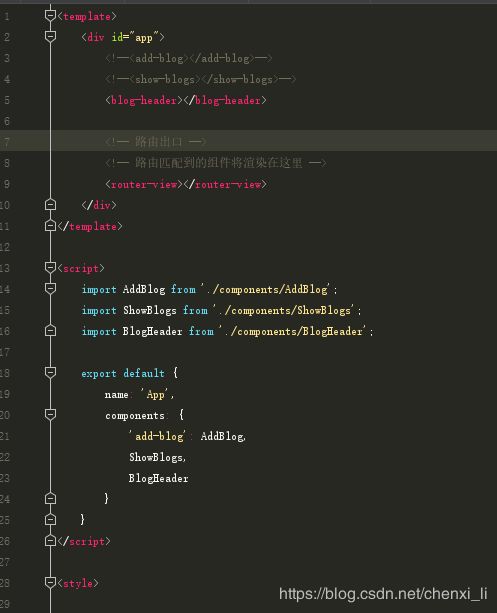Collapse the div id="app" fold marker
The height and width of the screenshot is (613, 497).
click(50, 37)
